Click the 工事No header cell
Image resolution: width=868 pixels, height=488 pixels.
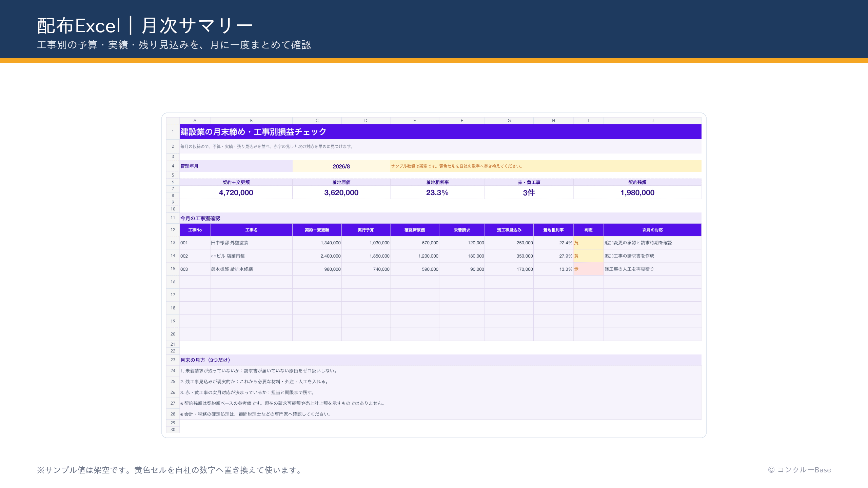(195, 230)
